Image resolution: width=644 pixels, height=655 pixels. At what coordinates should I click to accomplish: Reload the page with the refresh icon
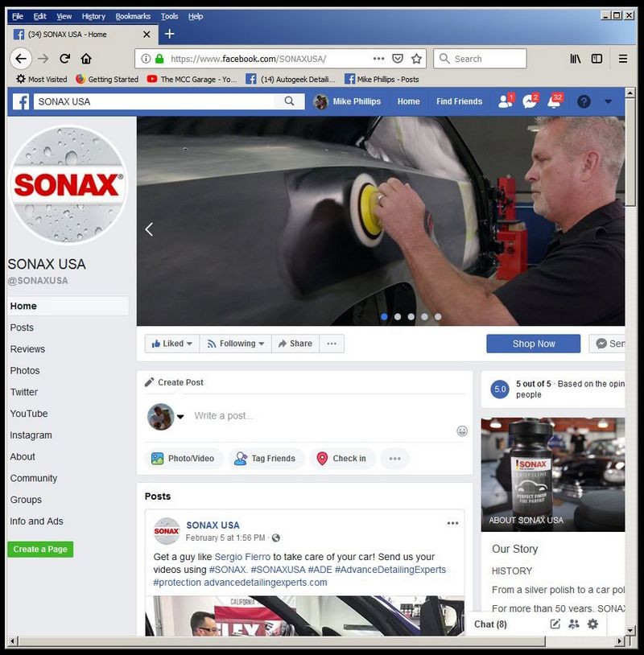64,59
